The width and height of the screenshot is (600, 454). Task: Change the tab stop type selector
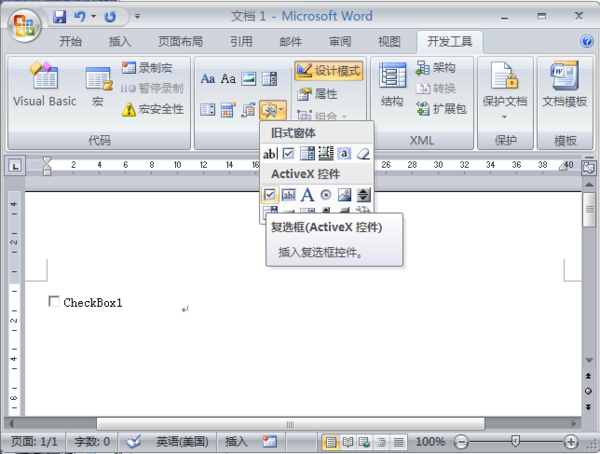pos(15,166)
